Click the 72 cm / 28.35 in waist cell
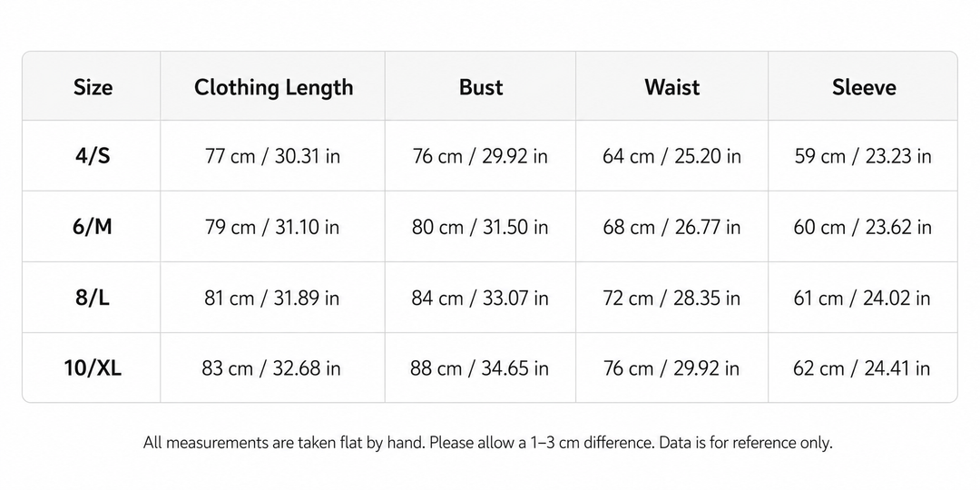 tap(671, 298)
